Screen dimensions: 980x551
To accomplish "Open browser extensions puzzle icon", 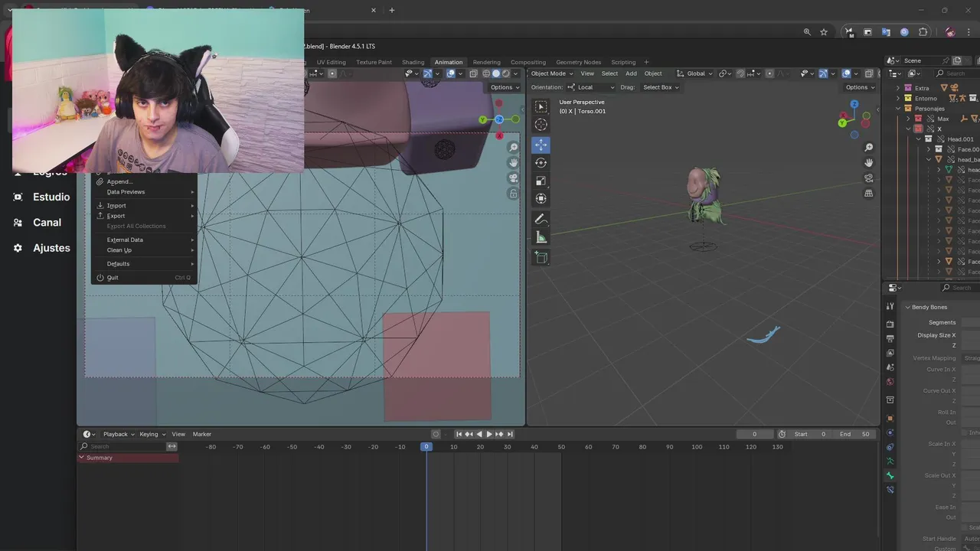I will coord(923,32).
